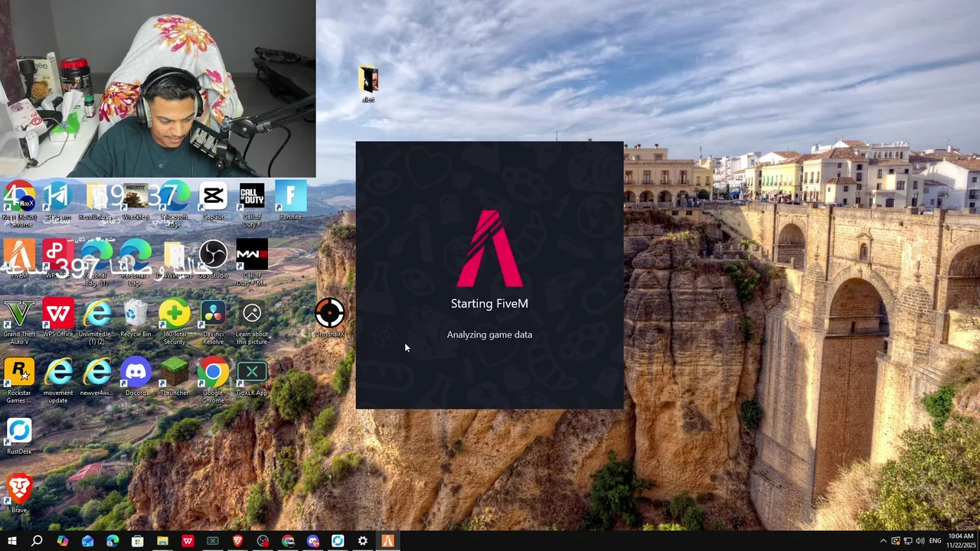Open the OBS Studio desktop shortcut
The width and height of the screenshot is (980, 551).
[x=214, y=259]
